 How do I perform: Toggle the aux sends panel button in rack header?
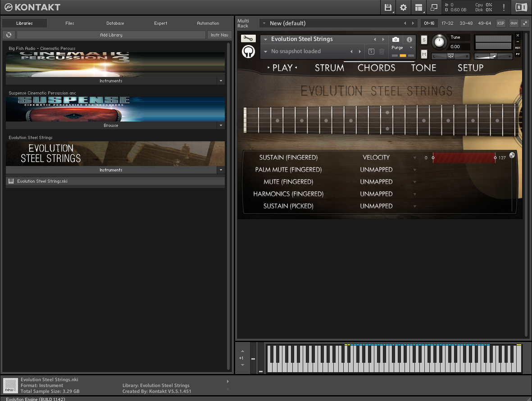[514, 23]
